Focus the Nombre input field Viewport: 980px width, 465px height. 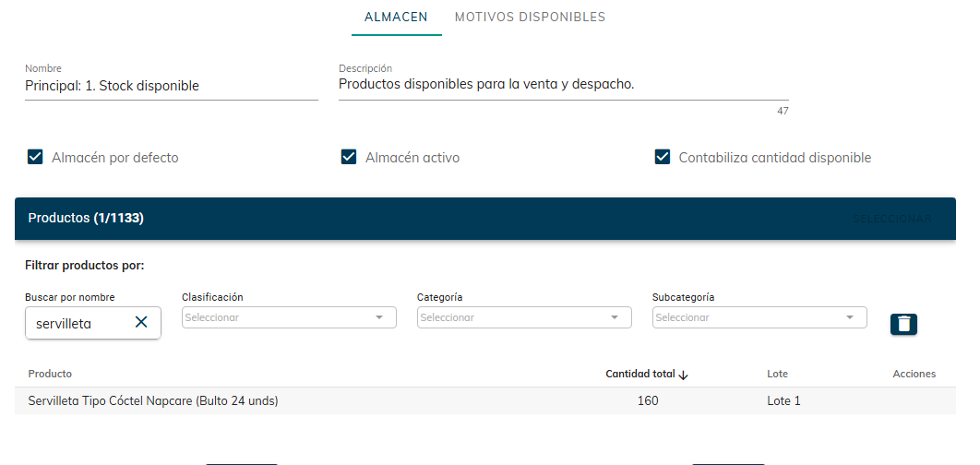click(171, 86)
